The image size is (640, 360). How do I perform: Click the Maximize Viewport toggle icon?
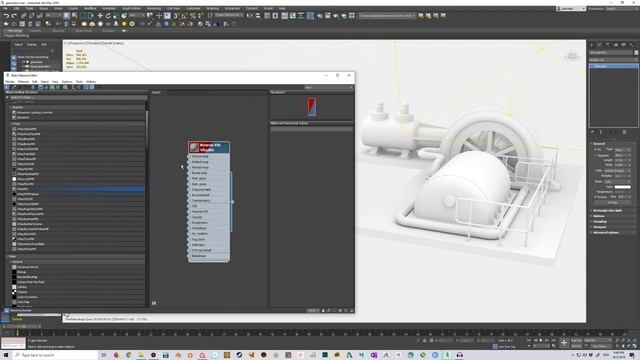635,346
